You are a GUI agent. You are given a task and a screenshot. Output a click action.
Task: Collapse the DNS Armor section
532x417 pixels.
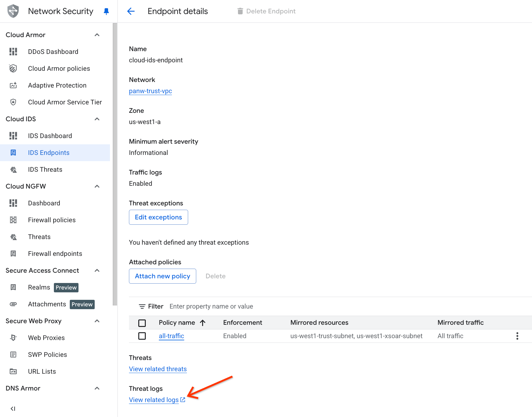click(97, 388)
